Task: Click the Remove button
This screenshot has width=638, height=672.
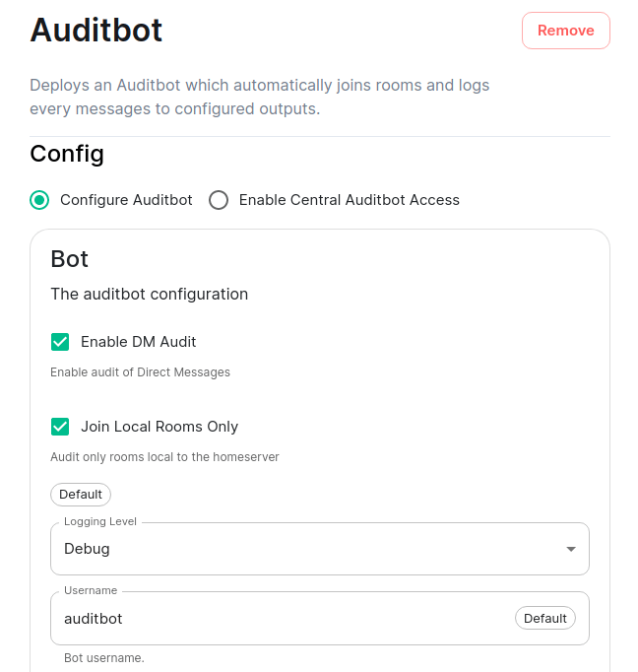Action: 565,31
